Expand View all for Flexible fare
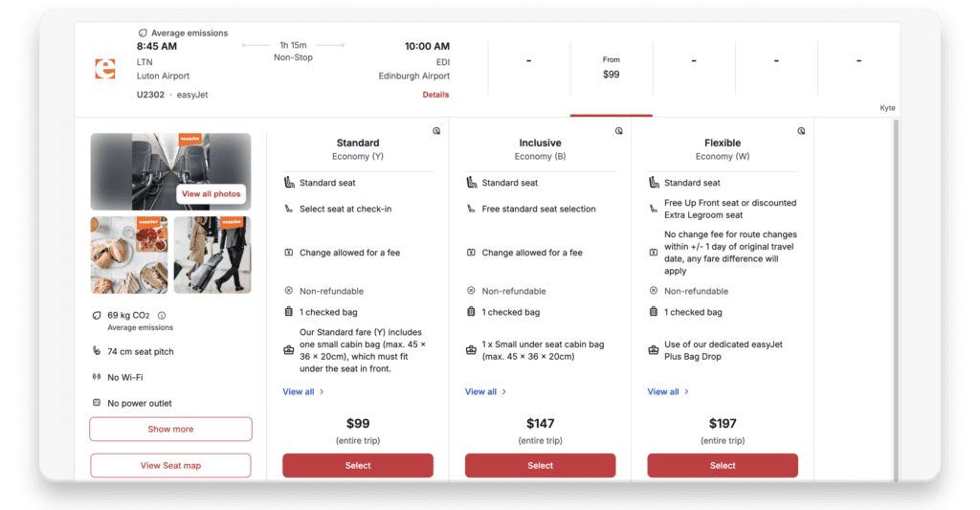Image resolution: width=980 pixels, height=510 pixels. [x=668, y=391]
